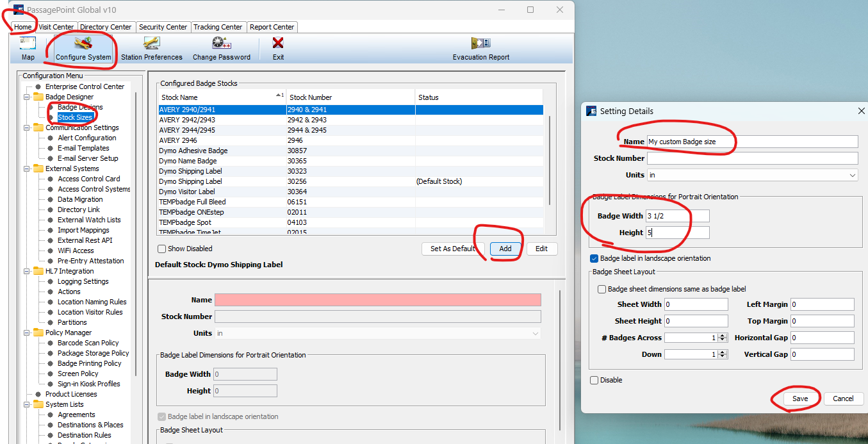Click the External Systems folder icon
The image size is (868, 444).
(38, 169)
